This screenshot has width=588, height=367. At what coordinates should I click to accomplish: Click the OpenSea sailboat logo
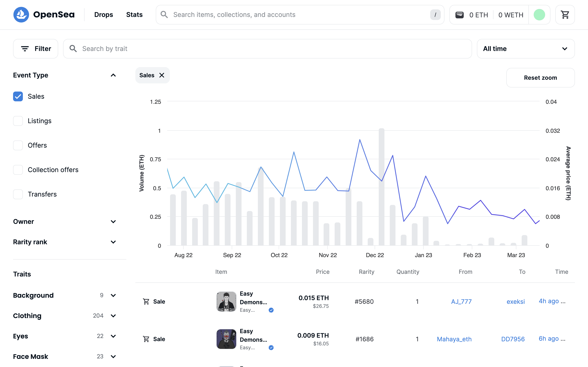pos(21,14)
